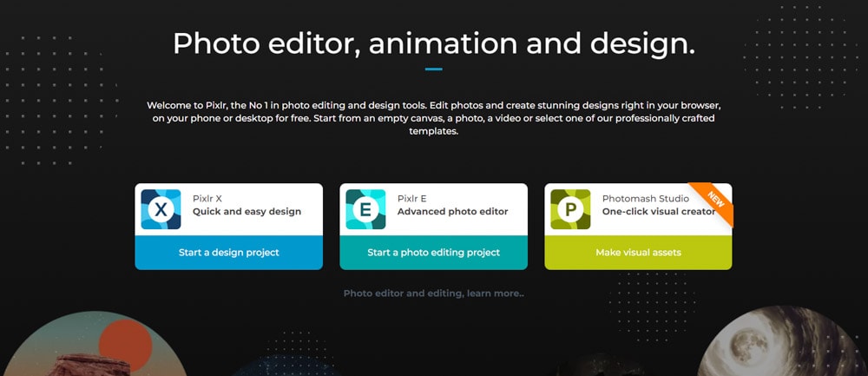Click the Photomash Studio P logo icon

570,209
